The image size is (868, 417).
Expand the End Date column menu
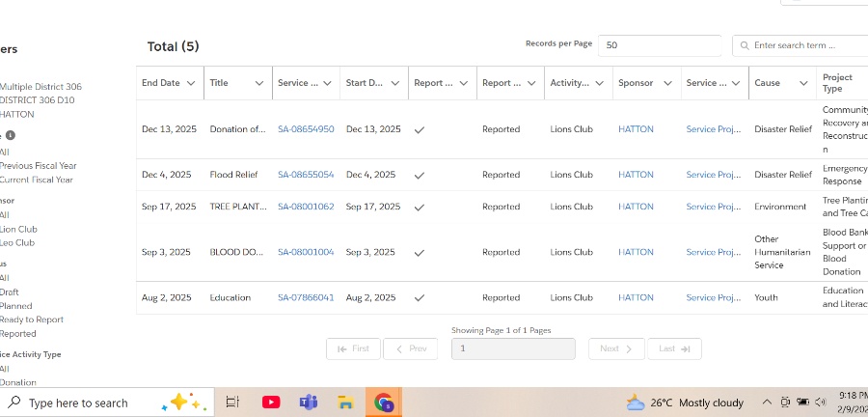coord(191,83)
